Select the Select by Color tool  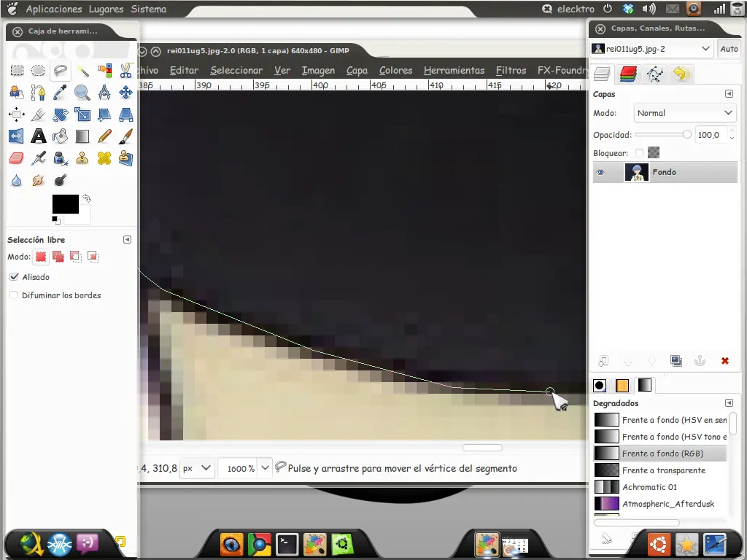click(104, 71)
